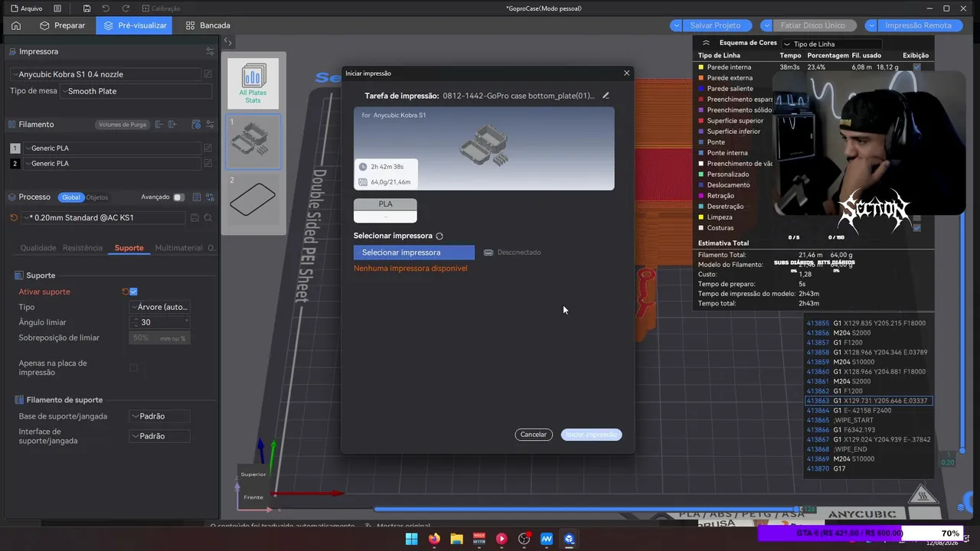Toggle visibility of Parede interna lines
980x551 pixels.
916,67
